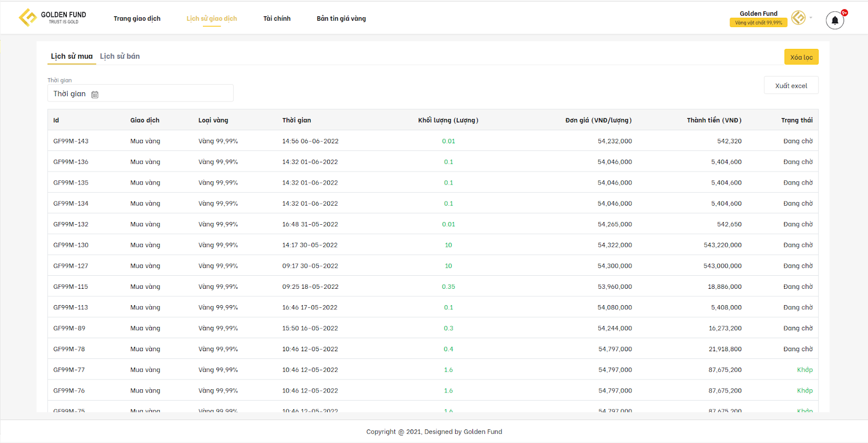Click the time 15:50 16-05-2022
This screenshot has height=443, width=868.
[310, 328]
